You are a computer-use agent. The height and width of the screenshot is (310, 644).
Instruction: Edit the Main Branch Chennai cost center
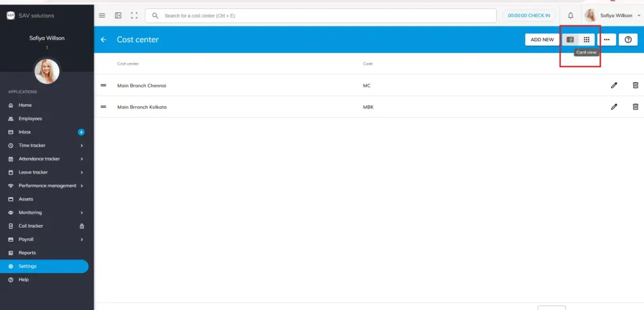pyautogui.click(x=614, y=86)
